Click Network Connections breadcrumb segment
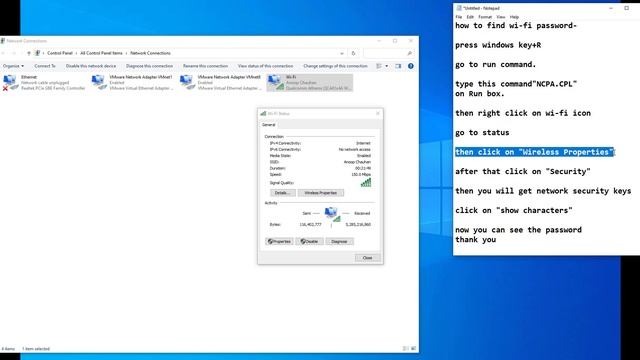Screen dimensions: 640x360 coord(150,53)
